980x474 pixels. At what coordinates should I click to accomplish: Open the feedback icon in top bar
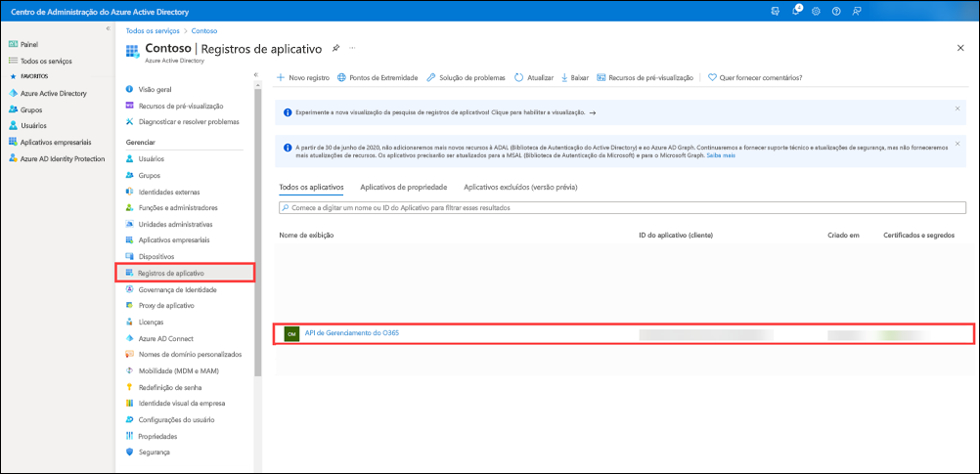[x=857, y=11]
